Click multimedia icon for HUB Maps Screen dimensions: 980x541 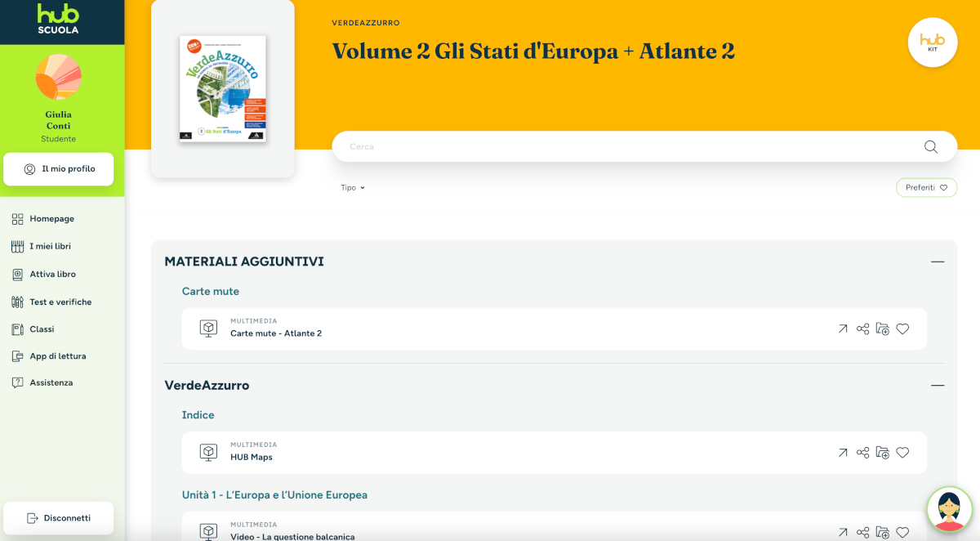(208, 452)
